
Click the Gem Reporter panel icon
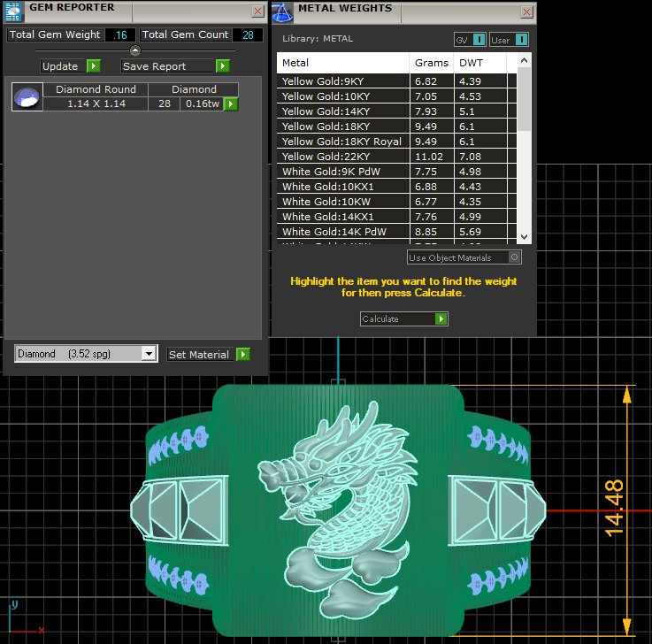coord(13,11)
